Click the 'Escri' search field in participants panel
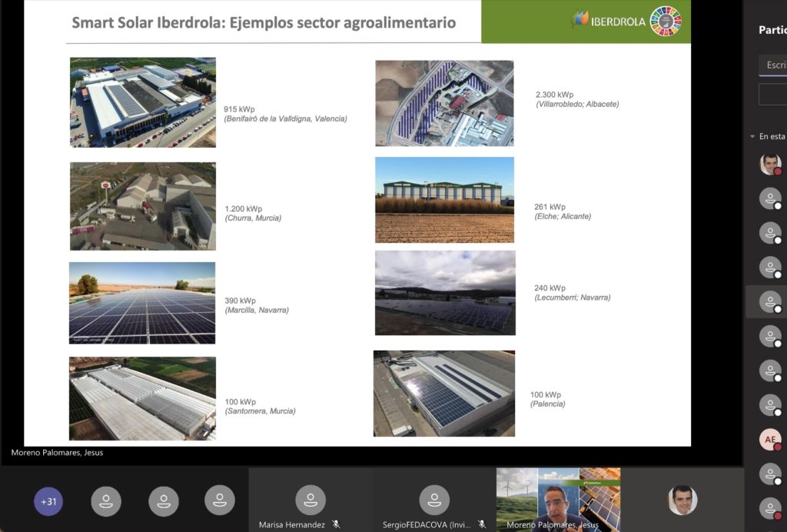The height and width of the screenshot is (532, 787). (x=773, y=65)
